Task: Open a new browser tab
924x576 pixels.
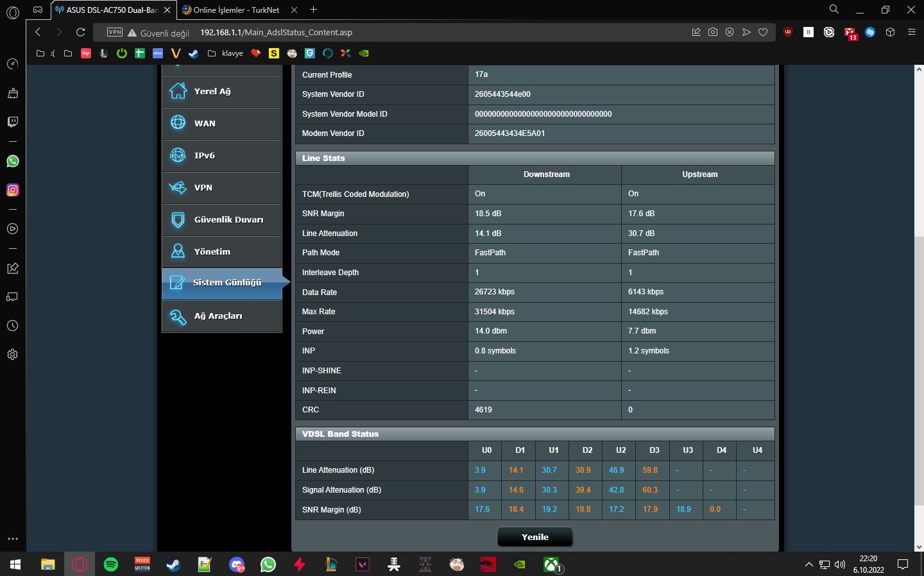Action: (x=314, y=10)
